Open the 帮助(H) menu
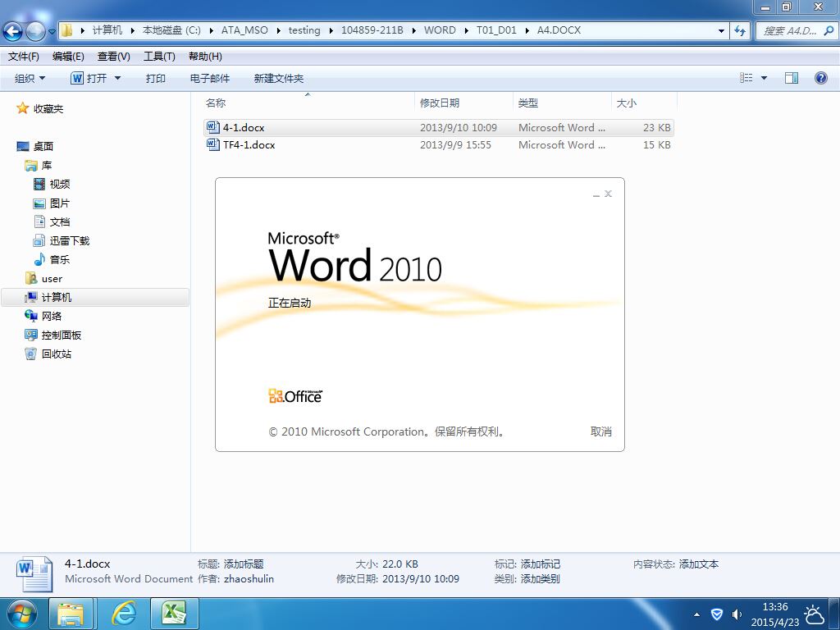840x630 pixels. 205,57
